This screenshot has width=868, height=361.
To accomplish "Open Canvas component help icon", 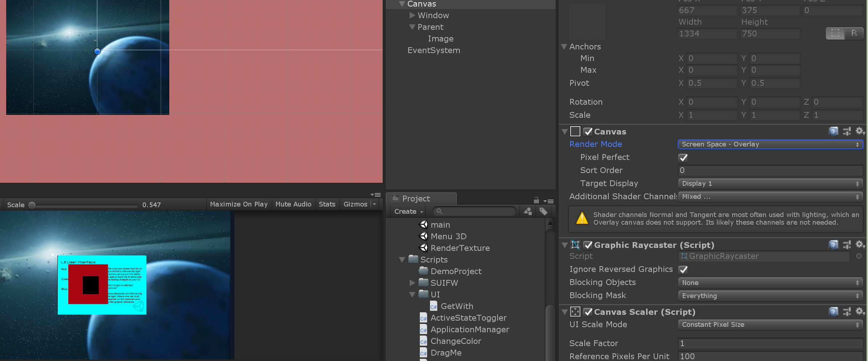I will [833, 131].
